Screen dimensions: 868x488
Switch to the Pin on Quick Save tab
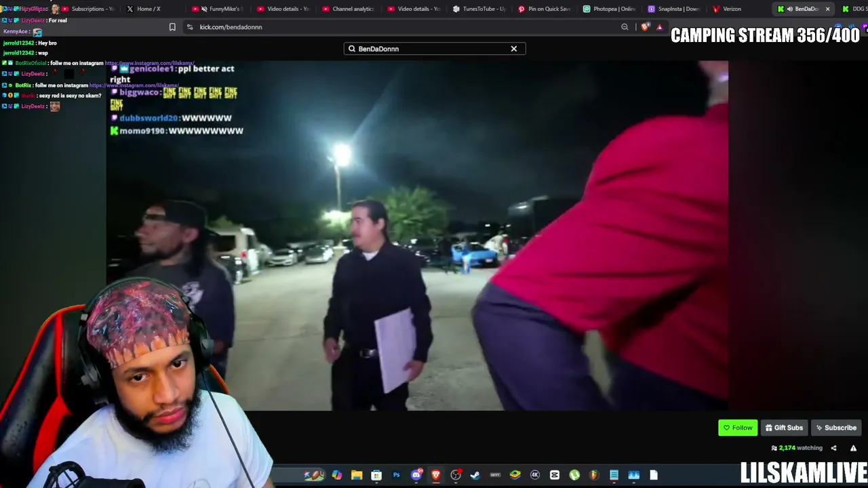coord(544,9)
